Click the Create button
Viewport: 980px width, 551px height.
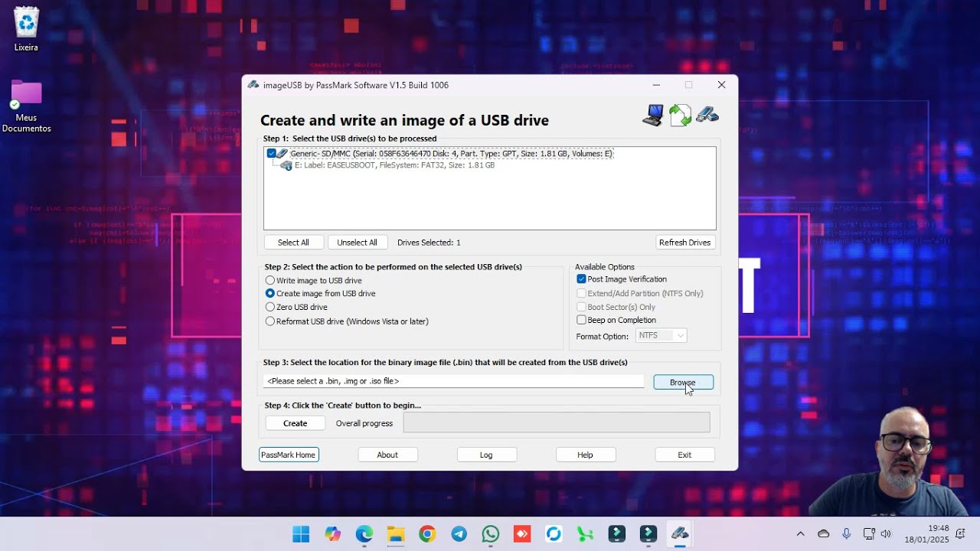[x=295, y=423]
